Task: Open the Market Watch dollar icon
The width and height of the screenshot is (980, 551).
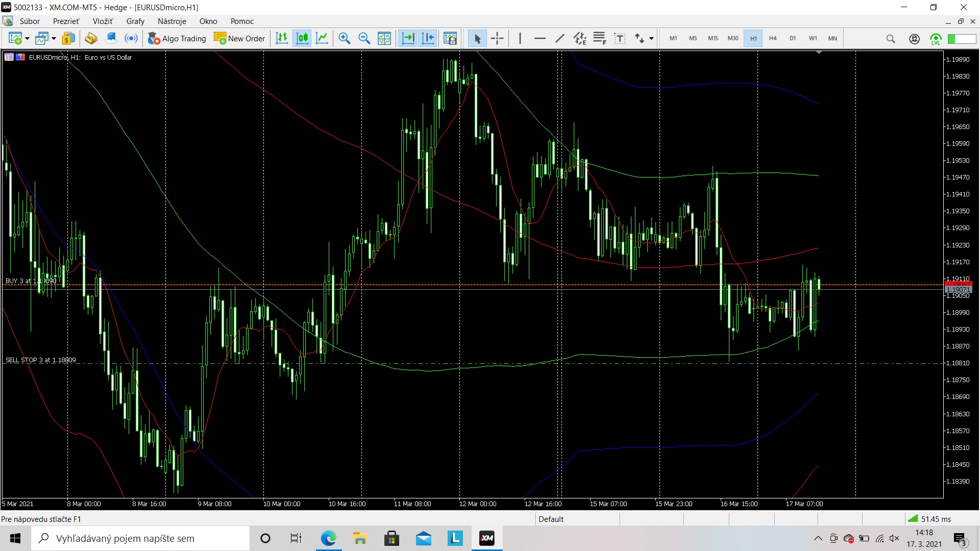Action: click(x=68, y=38)
